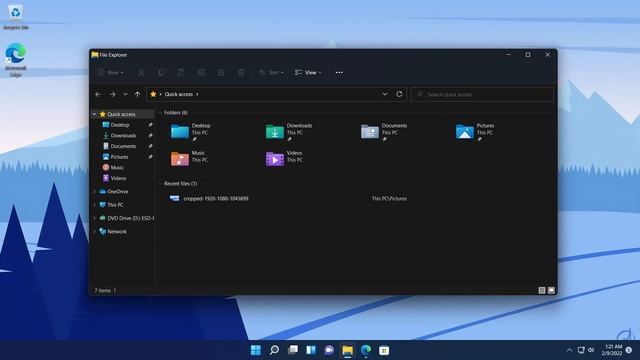Image resolution: width=640 pixels, height=360 pixels.
Task: Open the Videos folder in Folders group
Action: coord(284,158)
